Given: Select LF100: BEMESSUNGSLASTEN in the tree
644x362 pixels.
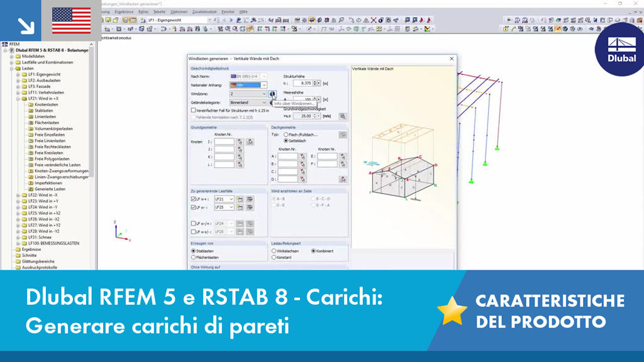Looking at the screenshot, I should pos(54,243).
